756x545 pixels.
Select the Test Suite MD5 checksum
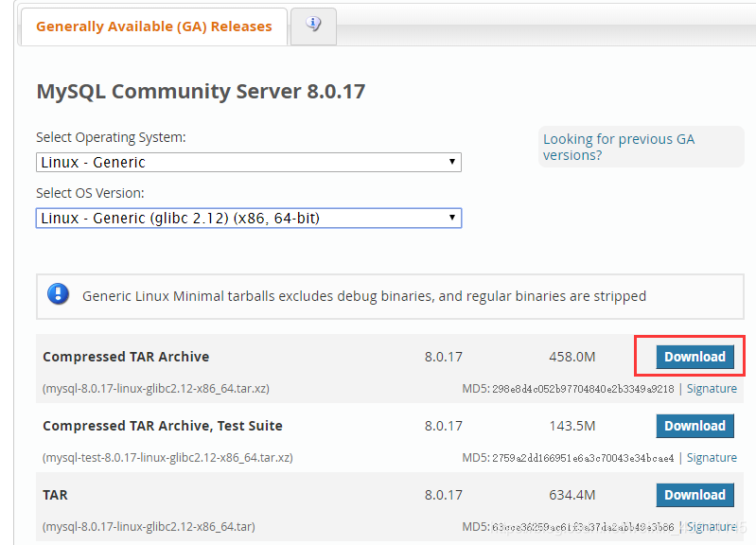(x=583, y=458)
